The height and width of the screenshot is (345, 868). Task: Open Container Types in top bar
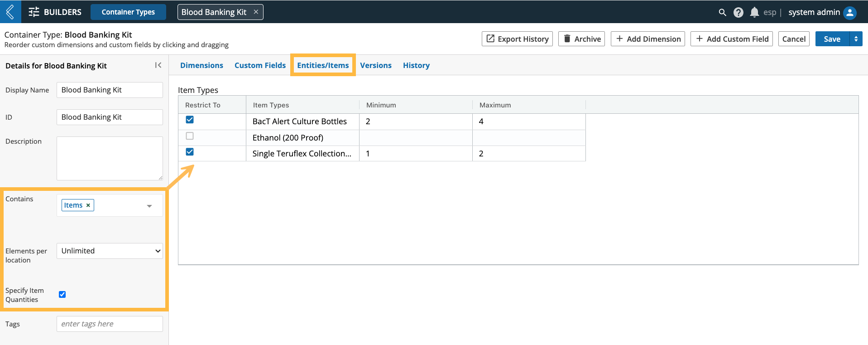pos(128,12)
